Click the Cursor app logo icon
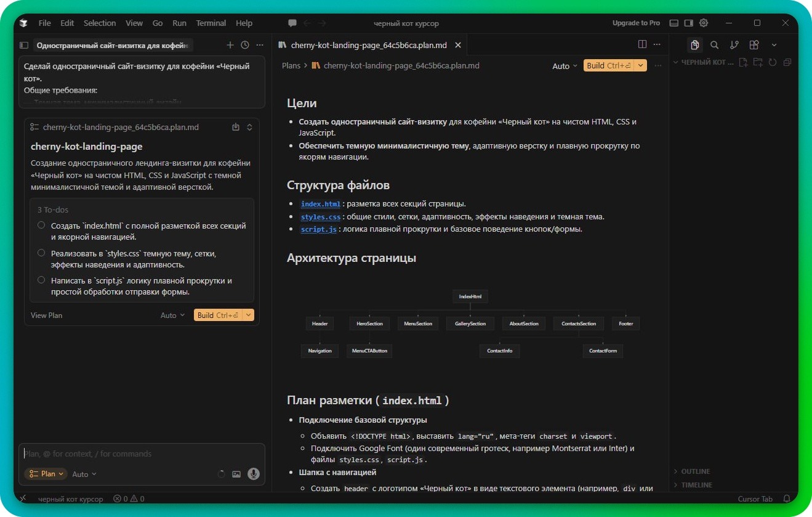 (23, 23)
